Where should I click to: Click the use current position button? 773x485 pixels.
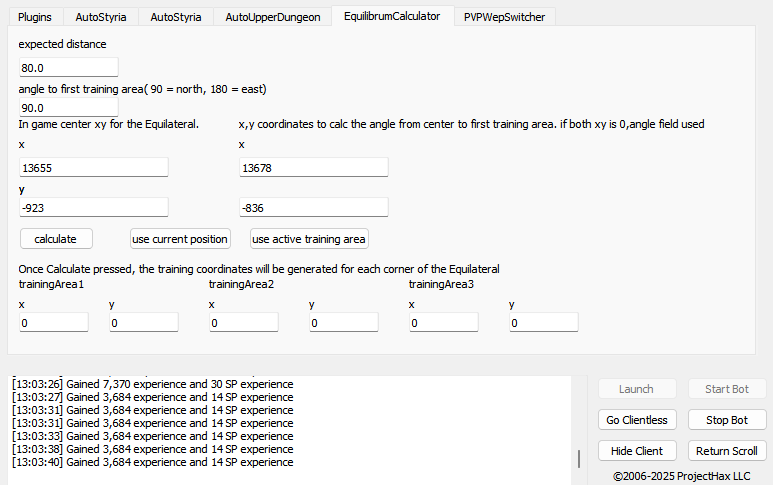pyautogui.click(x=180, y=239)
